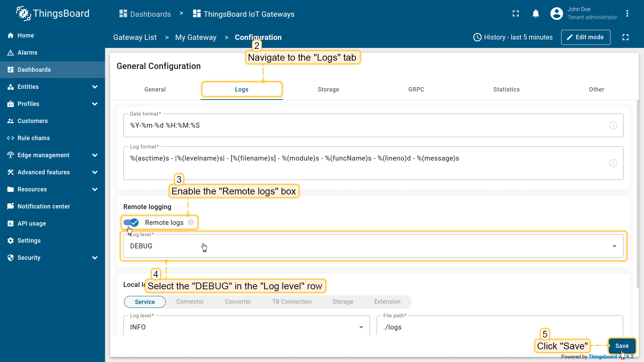Select the Connector log chip
Viewport: 644px width, 362px height.
pos(190,302)
